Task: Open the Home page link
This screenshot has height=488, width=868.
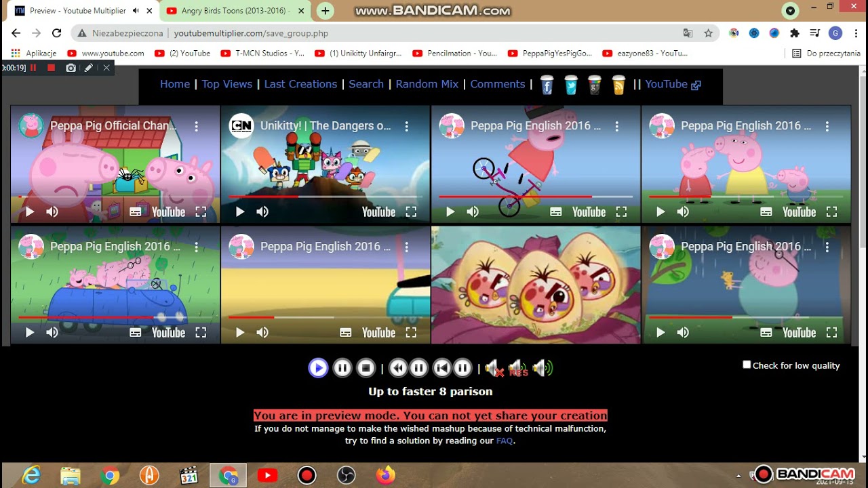Action: pos(175,84)
